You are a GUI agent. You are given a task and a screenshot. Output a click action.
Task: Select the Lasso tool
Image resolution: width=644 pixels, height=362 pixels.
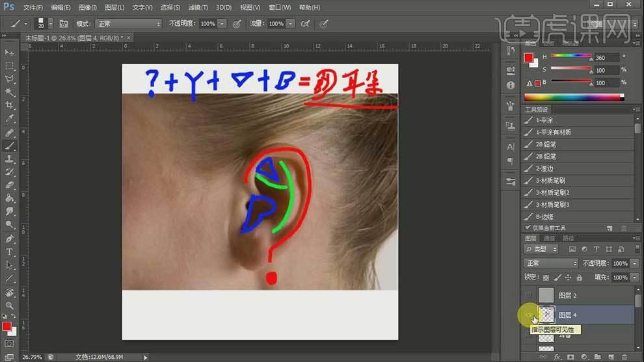9,79
